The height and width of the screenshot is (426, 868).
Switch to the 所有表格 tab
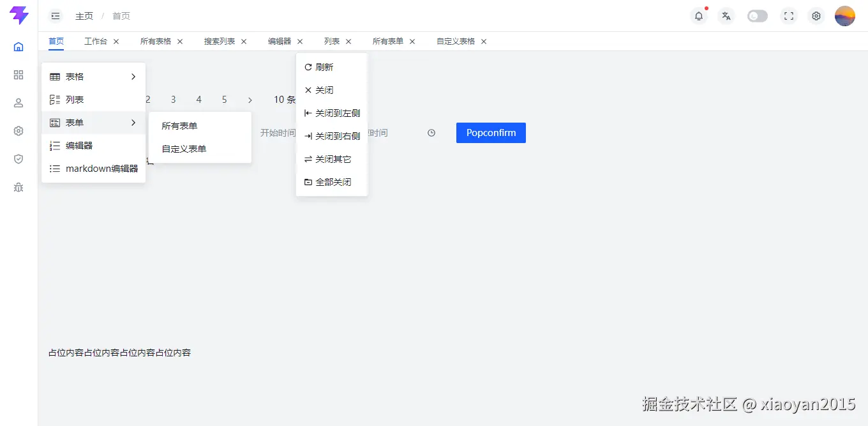pos(156,41)
